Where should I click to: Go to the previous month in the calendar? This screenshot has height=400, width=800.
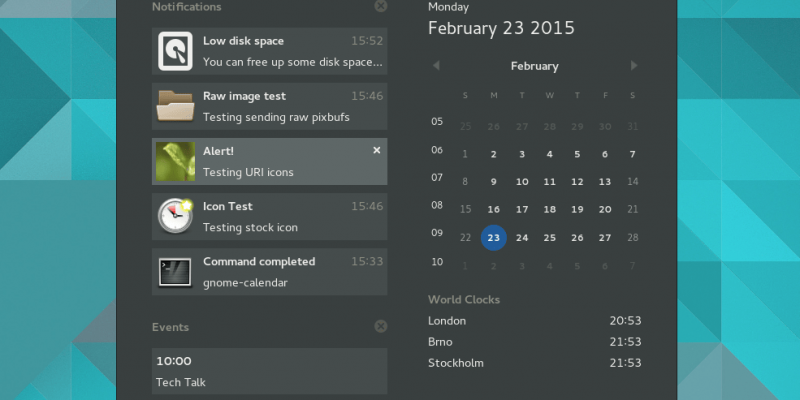436,65
